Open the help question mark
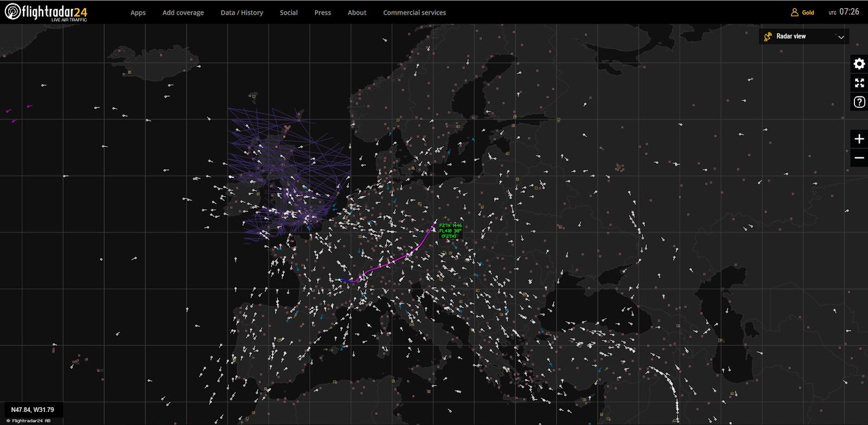The height and width of the screenshot is (425, 868). coord(859,102)
